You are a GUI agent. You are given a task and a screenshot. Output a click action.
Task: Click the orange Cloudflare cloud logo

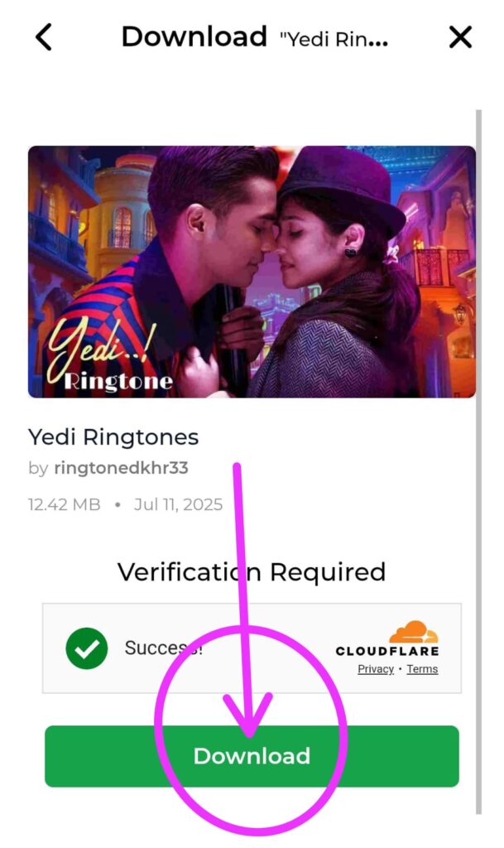coord(413,632)
